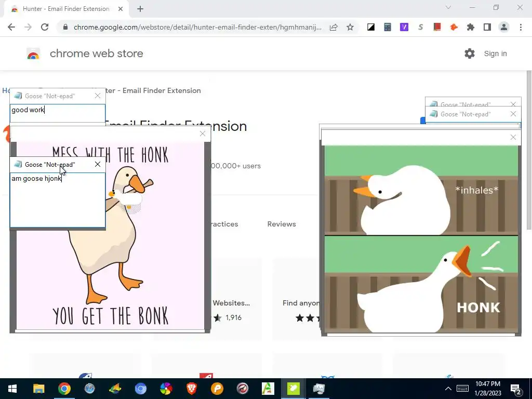Close the front right-side Goose Not-epad window
This screenshot has height=399, width=532.
[513, 114]
